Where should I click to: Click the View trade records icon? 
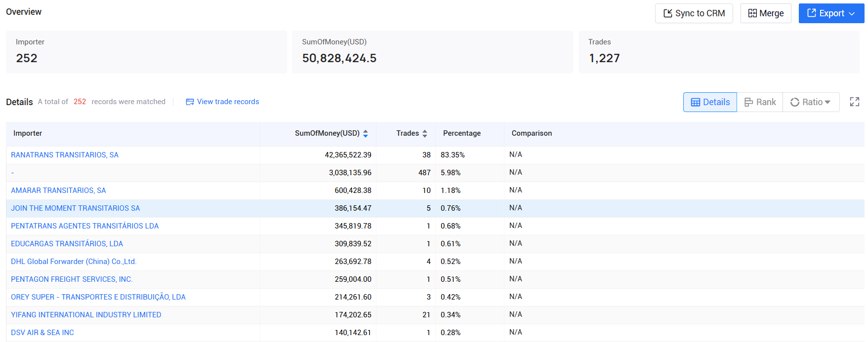tap(190, 102)
